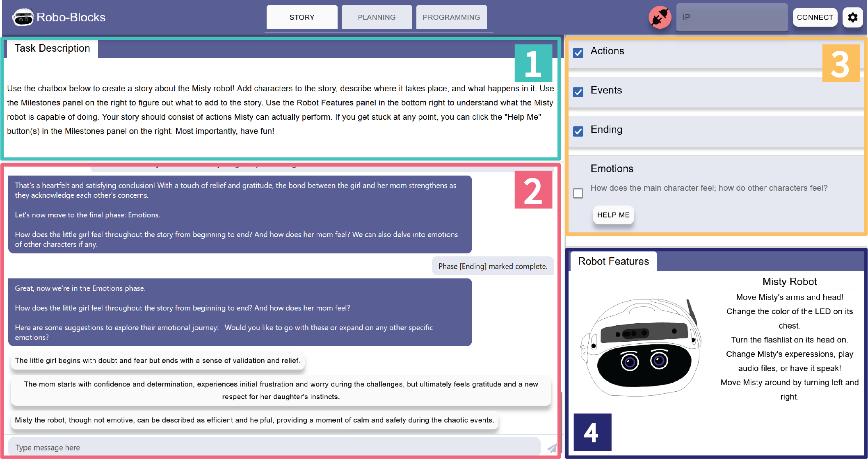868x459 pixels.
Task: Open the PROGRAMMING tab
Action: click(x=451, y=17)
